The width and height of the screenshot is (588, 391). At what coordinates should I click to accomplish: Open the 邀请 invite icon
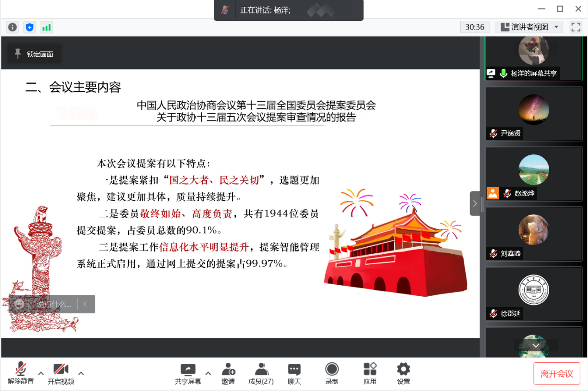click(228, 373)
